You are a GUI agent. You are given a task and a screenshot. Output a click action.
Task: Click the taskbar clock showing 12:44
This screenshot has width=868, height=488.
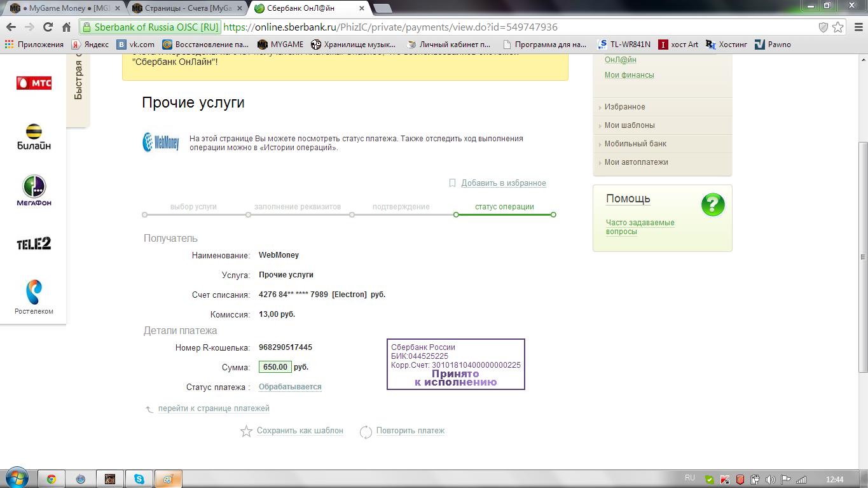834,480
